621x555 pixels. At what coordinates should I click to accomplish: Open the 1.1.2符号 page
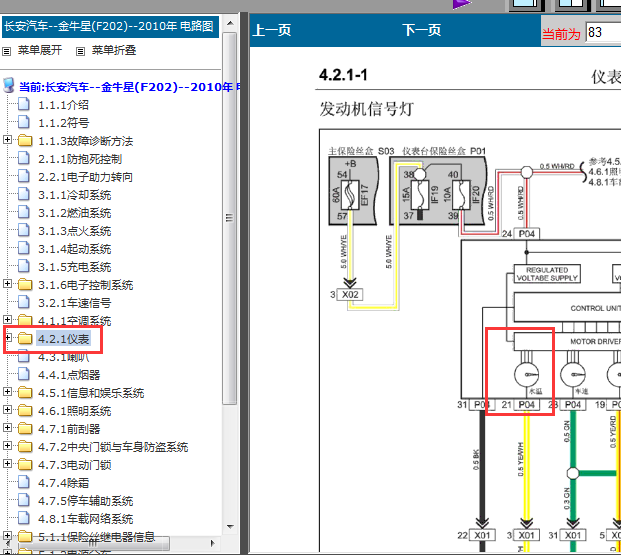click(63, 123)
